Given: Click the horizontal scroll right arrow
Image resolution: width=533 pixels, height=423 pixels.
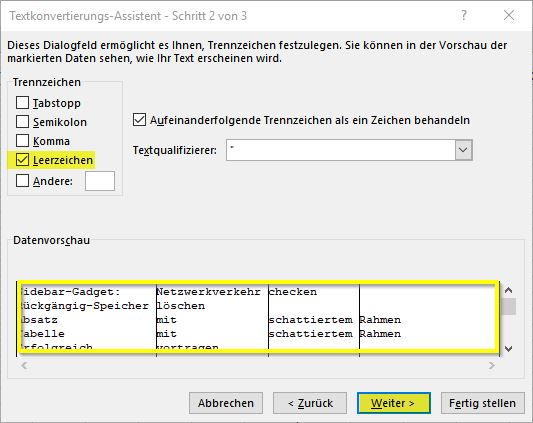Looking at the screenshot, I should (x=492, y=366).
